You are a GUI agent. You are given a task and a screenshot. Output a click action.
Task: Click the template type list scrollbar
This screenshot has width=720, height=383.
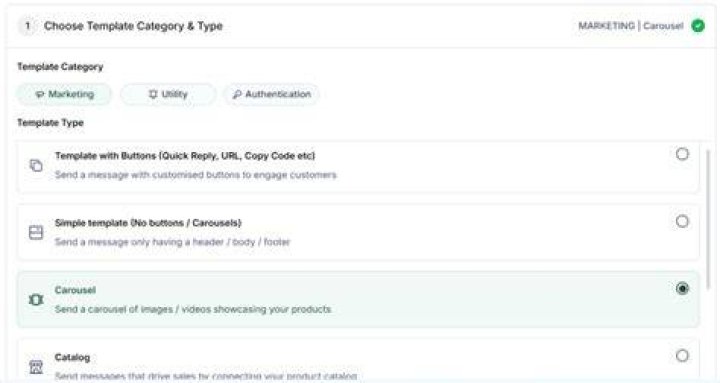pyautogui.click(x=708, y=220)
